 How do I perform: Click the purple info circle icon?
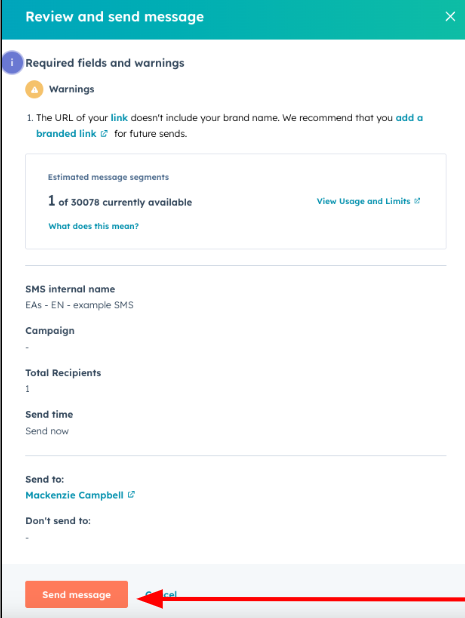pyautogui.click(x=12, y=62)
